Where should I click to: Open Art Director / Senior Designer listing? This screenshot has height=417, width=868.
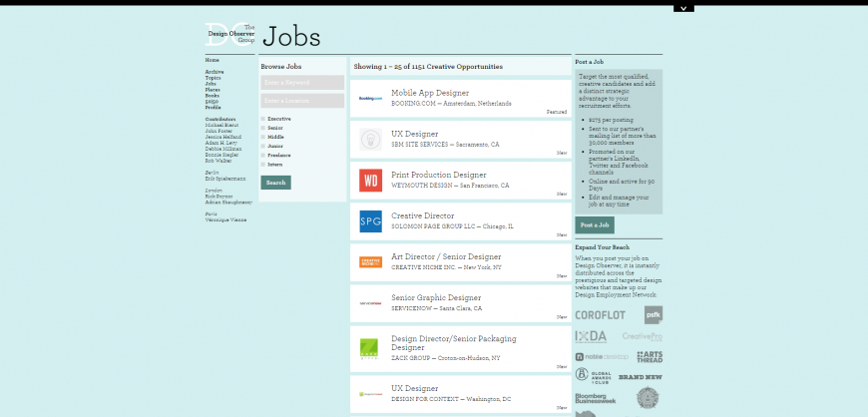pyautogui.click(x=446, y=257)
